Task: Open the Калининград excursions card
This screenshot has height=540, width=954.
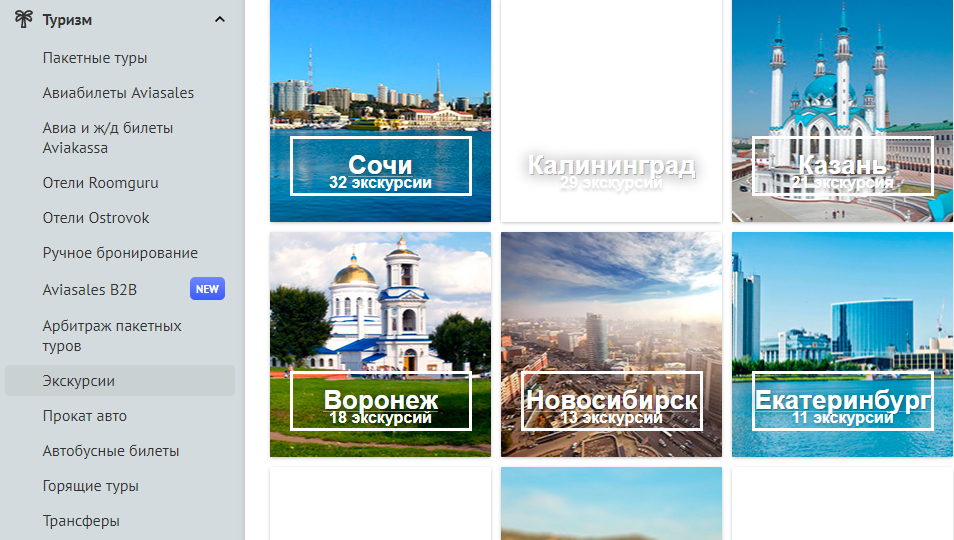Action: (x=611, y=111)
